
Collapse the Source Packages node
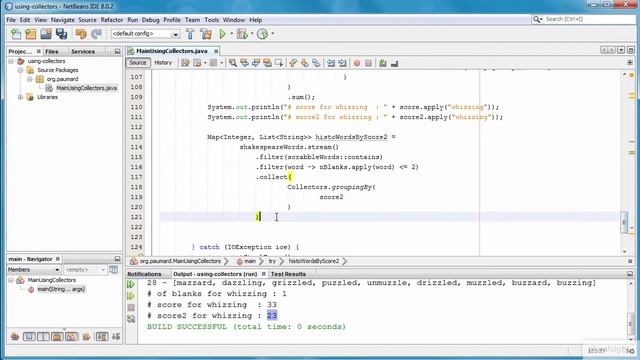pos(20,70)
